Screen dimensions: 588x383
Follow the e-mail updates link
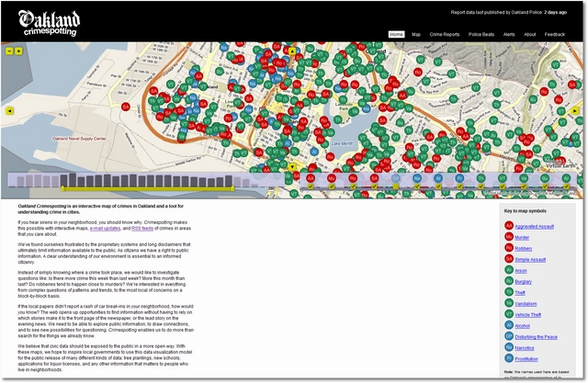click(x=105, y=228)
